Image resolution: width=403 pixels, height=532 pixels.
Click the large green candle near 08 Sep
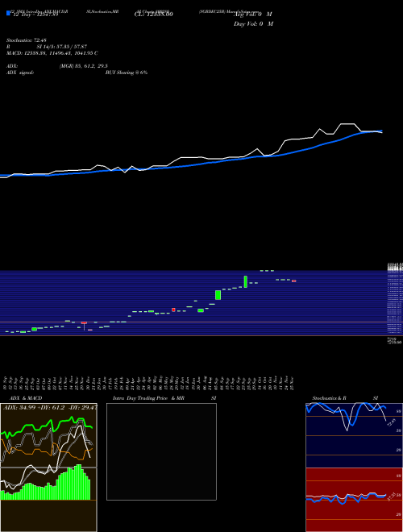(x=218, y=295)
